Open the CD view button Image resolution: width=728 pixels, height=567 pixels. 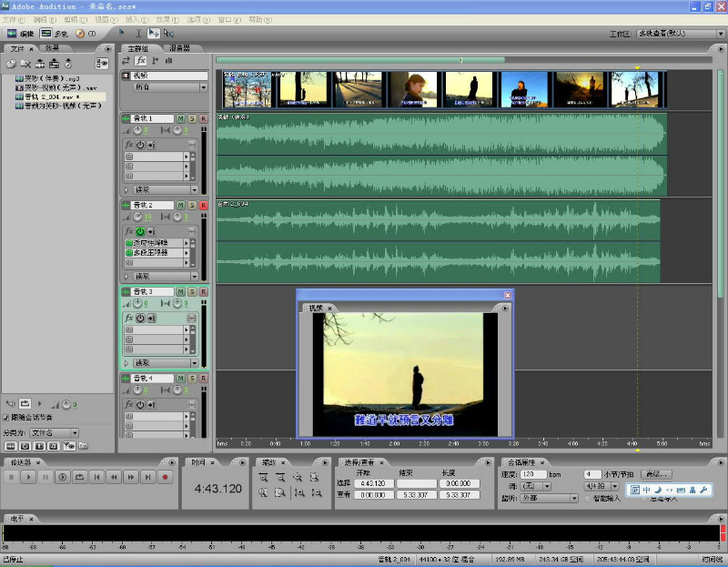pos(86,34)
